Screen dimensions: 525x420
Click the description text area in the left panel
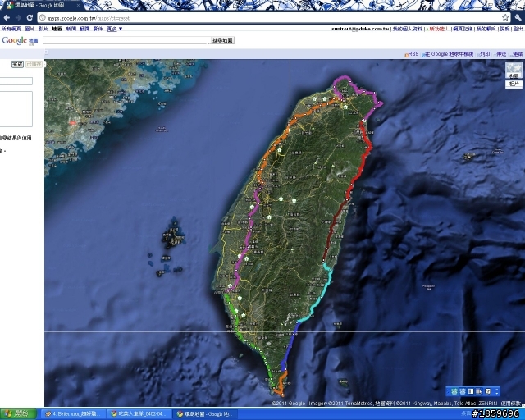pos(16,109)
